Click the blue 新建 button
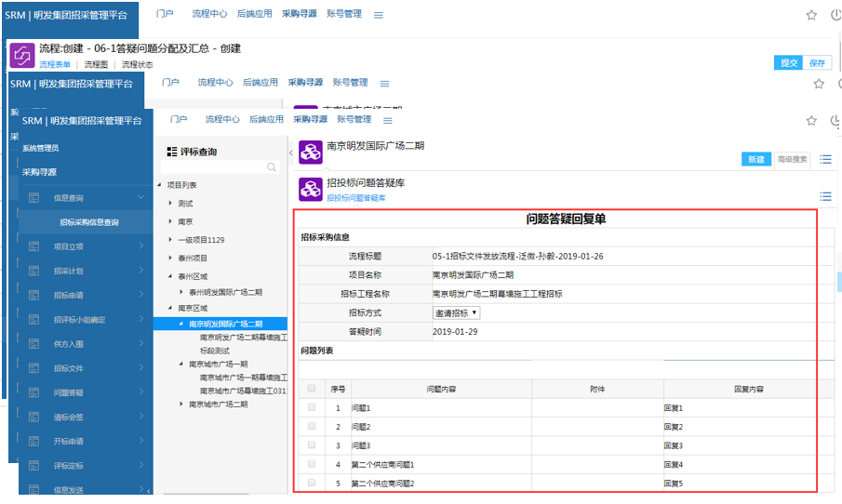Viewport: 842px width, 504px height. click(x=755, y=159)
